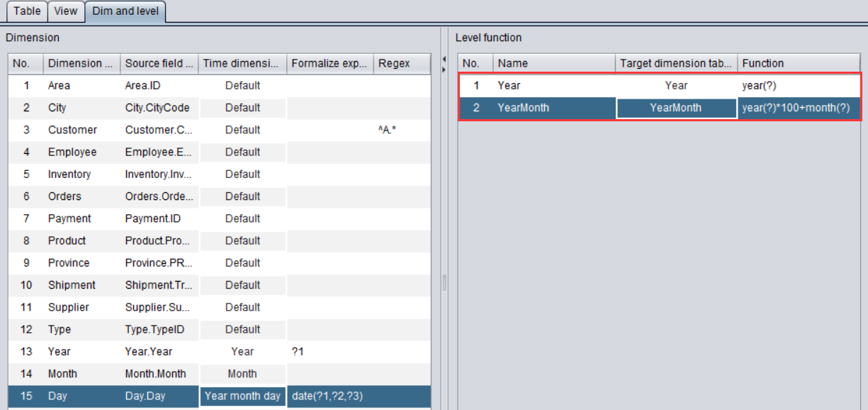Click the Source field column header

[x=159, y=63]
